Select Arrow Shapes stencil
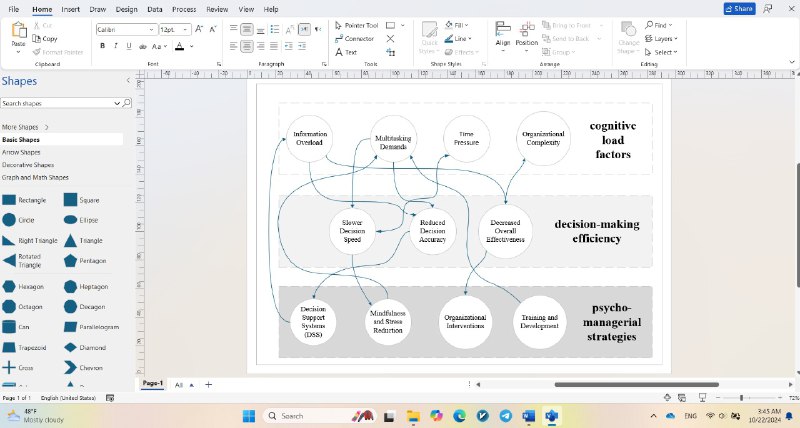This screenshot has height=428, width=800. 21,152
